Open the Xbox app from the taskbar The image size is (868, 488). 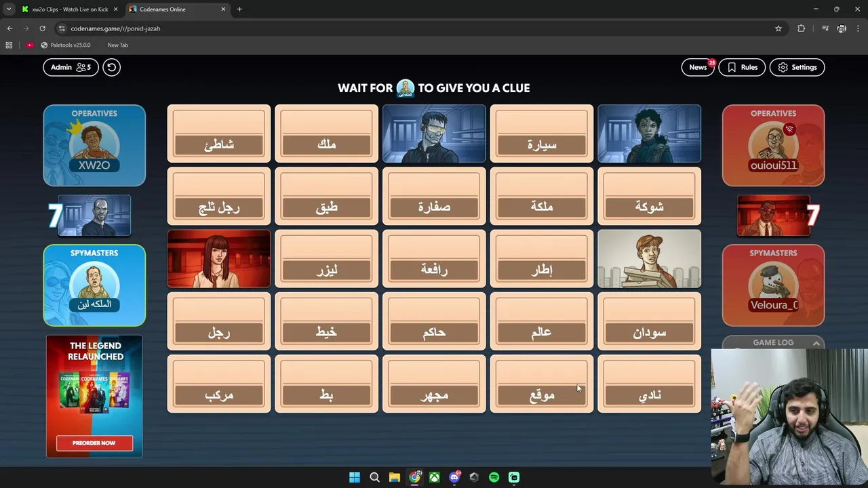434,477
